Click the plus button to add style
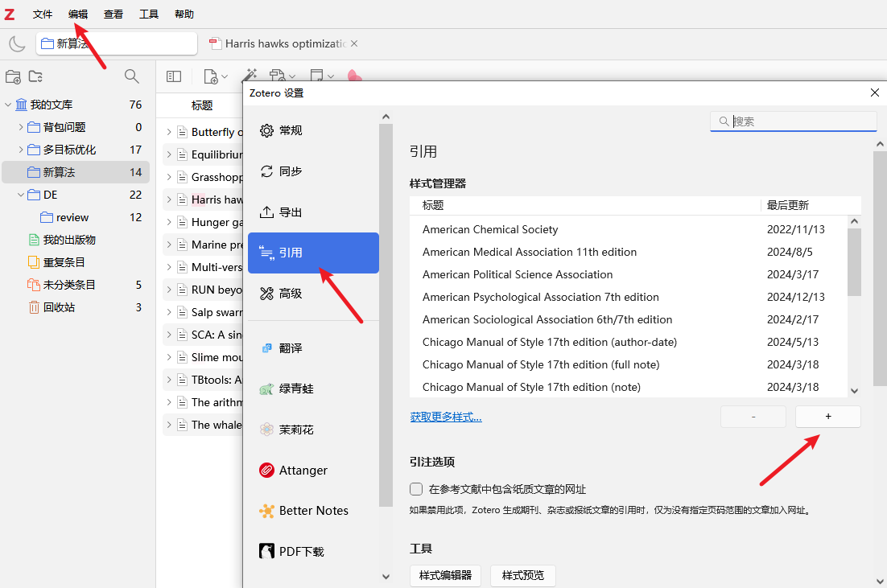 coord(828,417)
